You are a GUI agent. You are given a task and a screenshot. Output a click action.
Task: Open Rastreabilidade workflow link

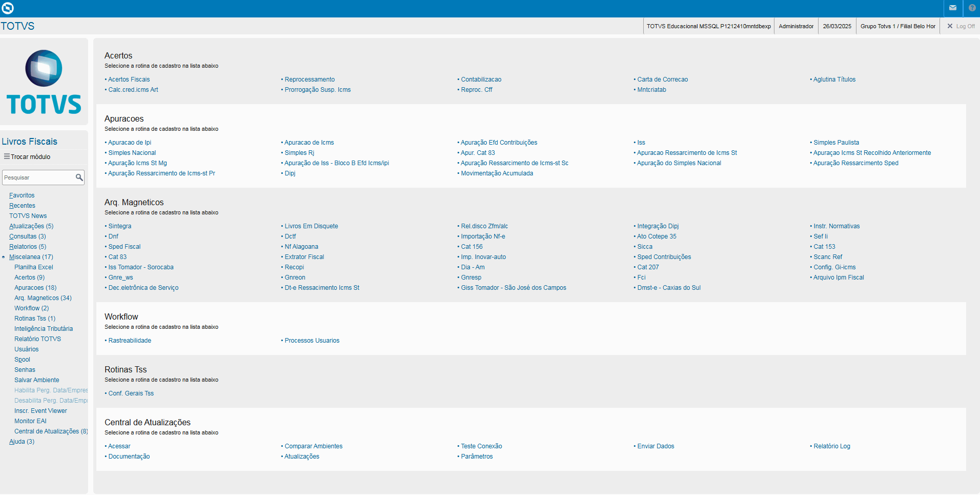pyautogui.click(x=130, y=341)
